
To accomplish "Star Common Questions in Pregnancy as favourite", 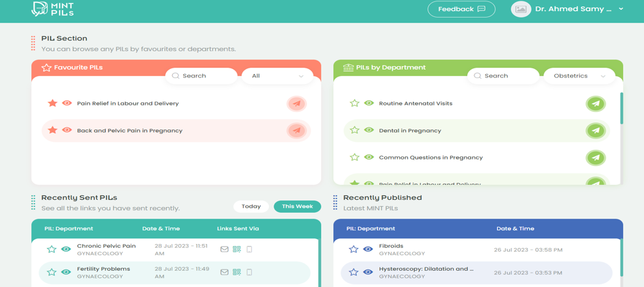I will pos(354,157).
